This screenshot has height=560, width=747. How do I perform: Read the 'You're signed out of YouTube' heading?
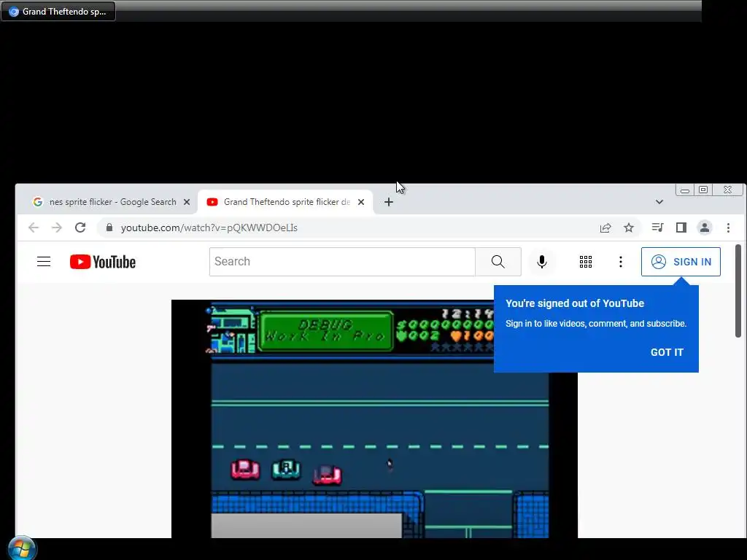(x=575, y=303)
